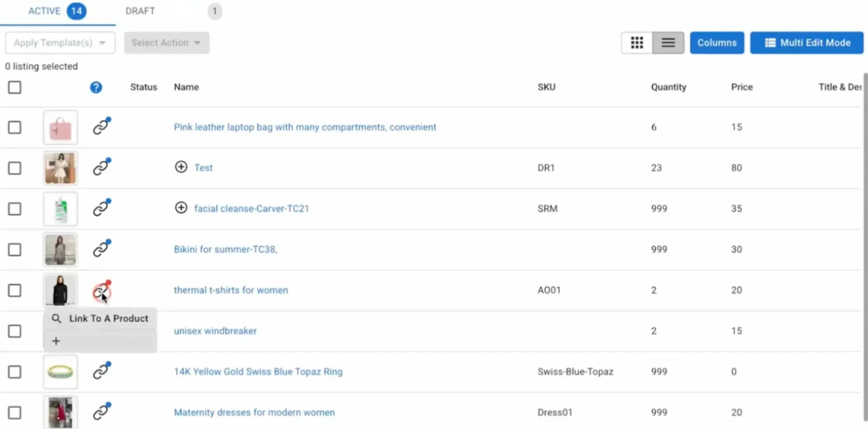Screen dimensions: 868x429
Task: Click the A001 SKU cell
Action: pos(549,290)
